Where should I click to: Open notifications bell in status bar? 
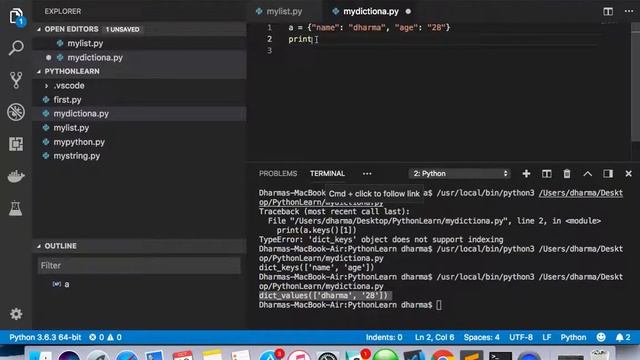point(623,337)
